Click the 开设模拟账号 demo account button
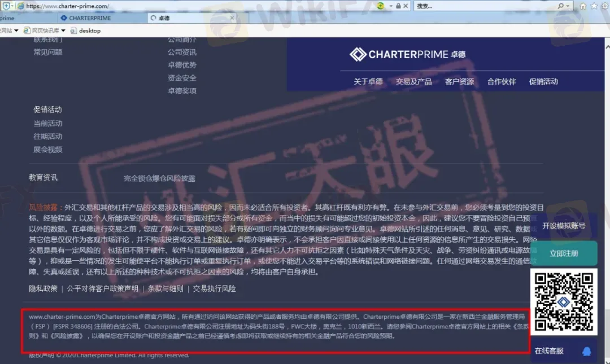Viewport: 610px width, 364px height. [x=564, y=226]
